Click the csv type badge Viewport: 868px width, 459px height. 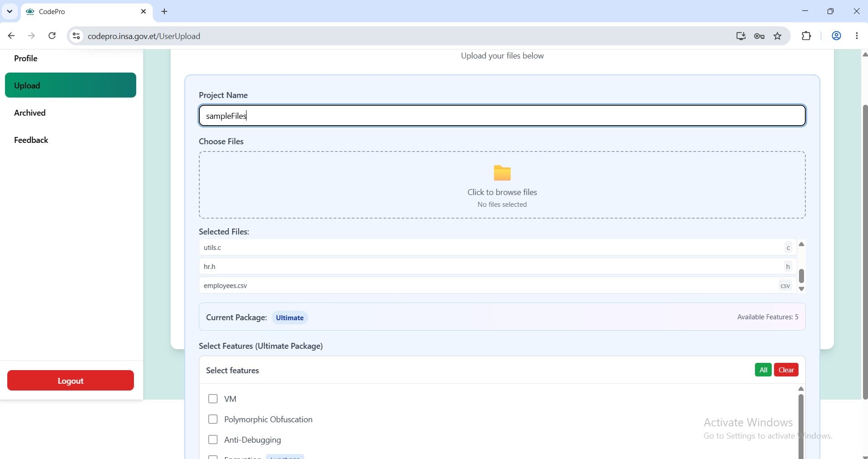point(785,285)
